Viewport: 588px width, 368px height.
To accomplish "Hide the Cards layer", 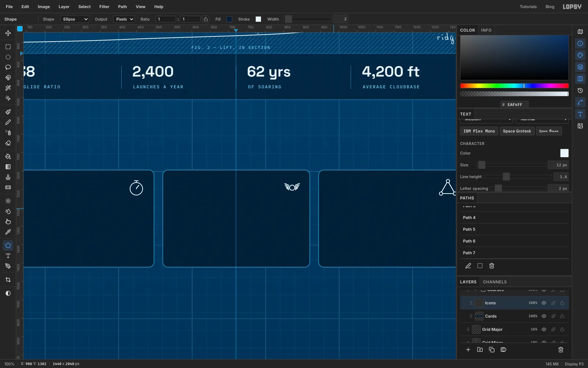I will click(x=544, y=316).
